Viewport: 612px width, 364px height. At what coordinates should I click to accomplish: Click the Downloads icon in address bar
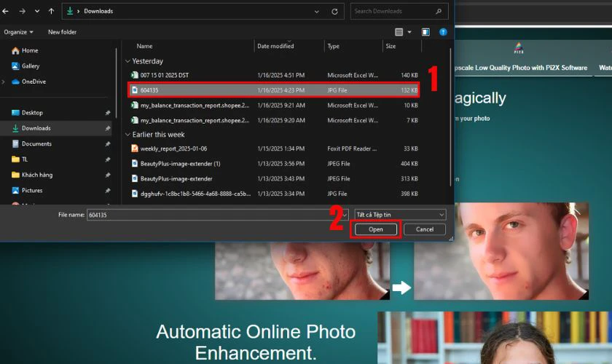pos(70,12)
